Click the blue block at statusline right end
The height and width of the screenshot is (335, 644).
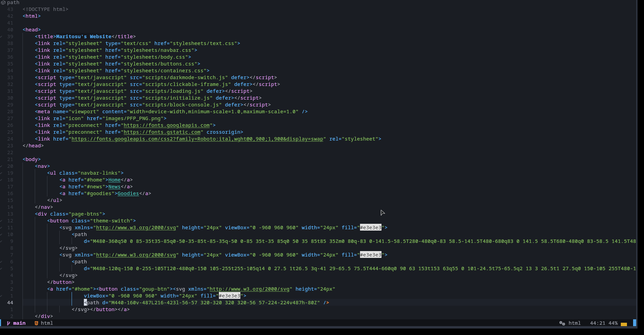[x=634, y=323]
